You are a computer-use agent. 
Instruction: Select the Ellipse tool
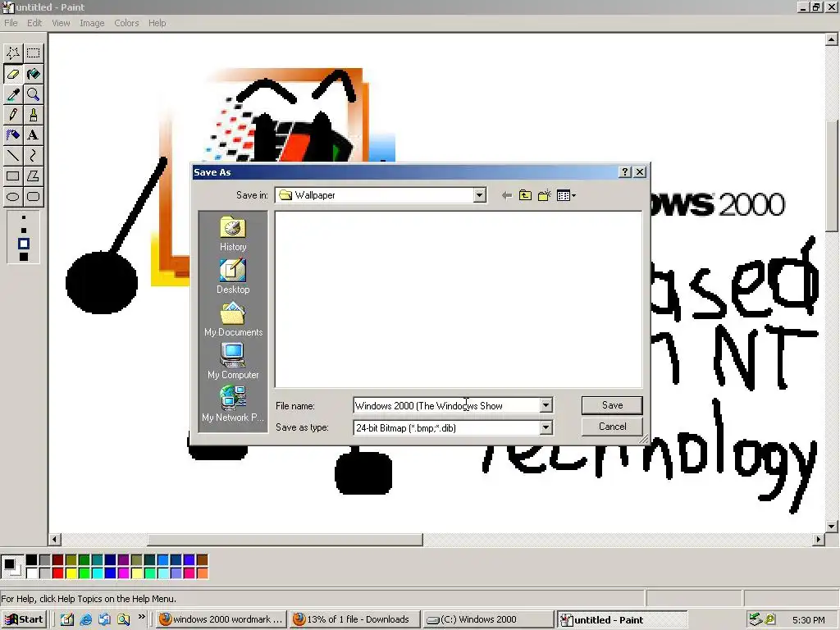coord(13,197)
